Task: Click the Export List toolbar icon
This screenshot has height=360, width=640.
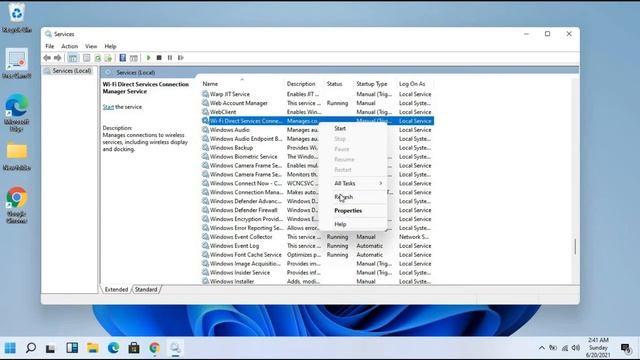Action: coord(108,58)
